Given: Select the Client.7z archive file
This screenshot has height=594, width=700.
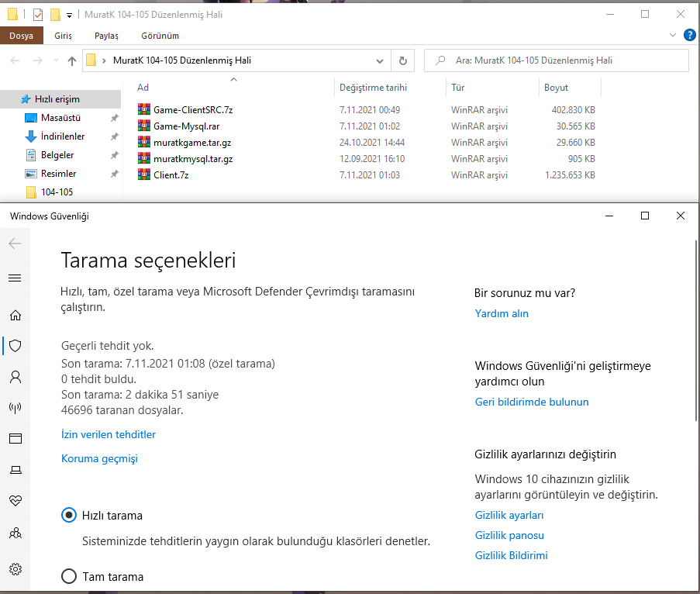Looking at the screenshot, I should 171,175.
